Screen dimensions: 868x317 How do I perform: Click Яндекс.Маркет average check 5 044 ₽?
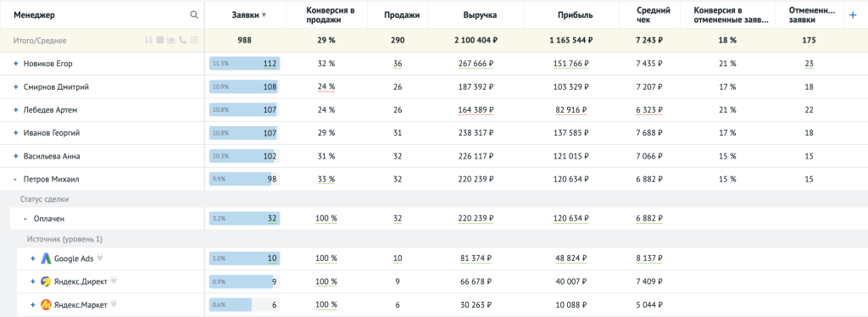(x=650, y=304)
